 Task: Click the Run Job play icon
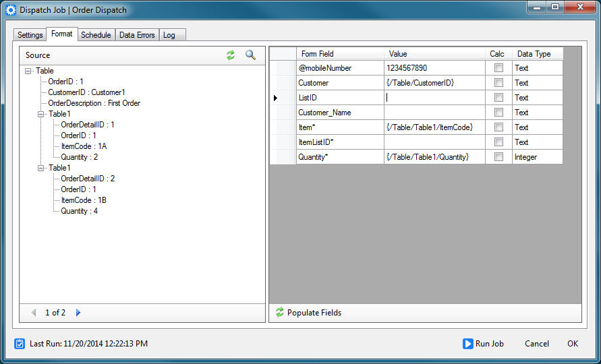click(467, 344)
